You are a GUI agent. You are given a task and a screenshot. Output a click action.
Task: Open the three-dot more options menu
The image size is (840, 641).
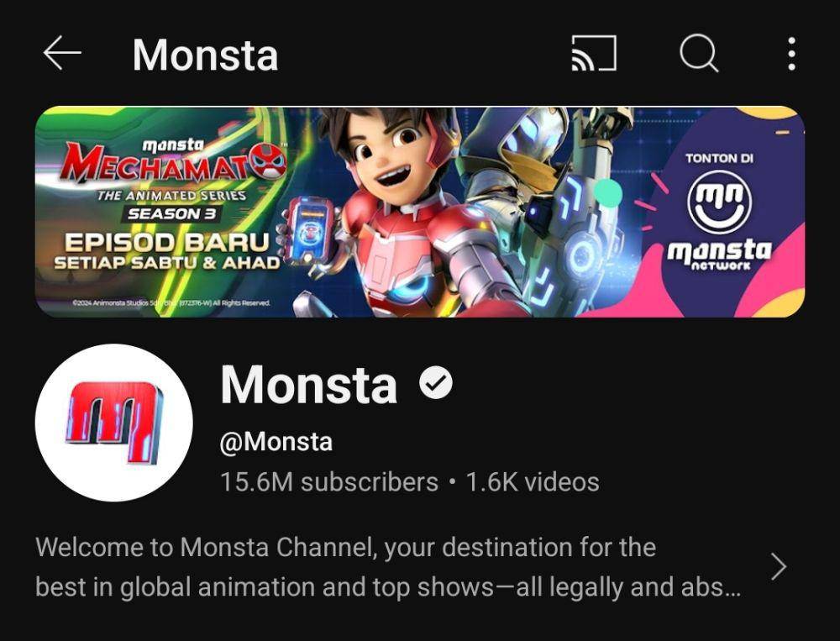[792, 54]
